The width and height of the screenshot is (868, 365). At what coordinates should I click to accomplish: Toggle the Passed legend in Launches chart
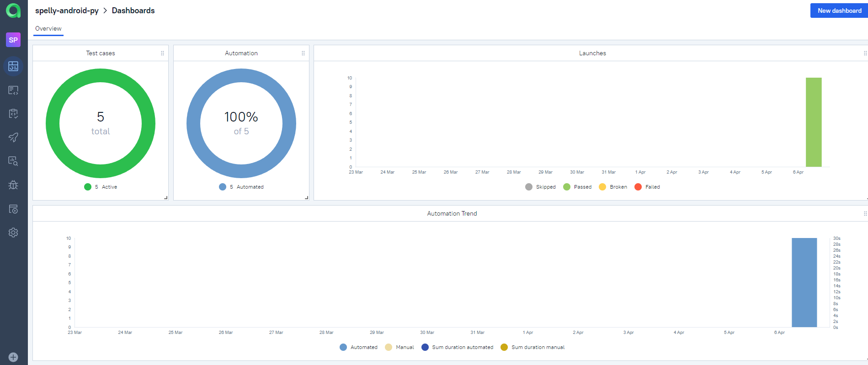click(577, 187)
